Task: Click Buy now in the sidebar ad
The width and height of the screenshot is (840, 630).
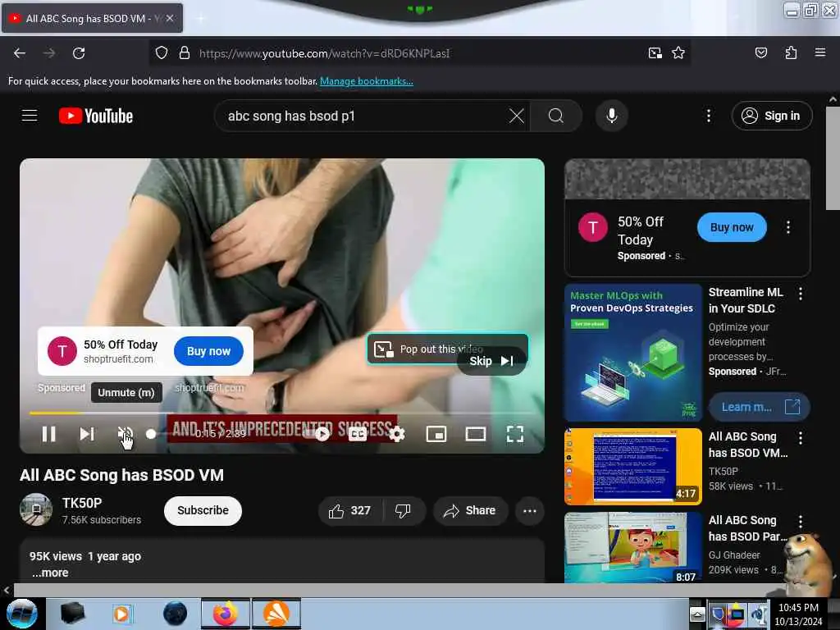Action: pyautogui.click(x=732, y=227)
